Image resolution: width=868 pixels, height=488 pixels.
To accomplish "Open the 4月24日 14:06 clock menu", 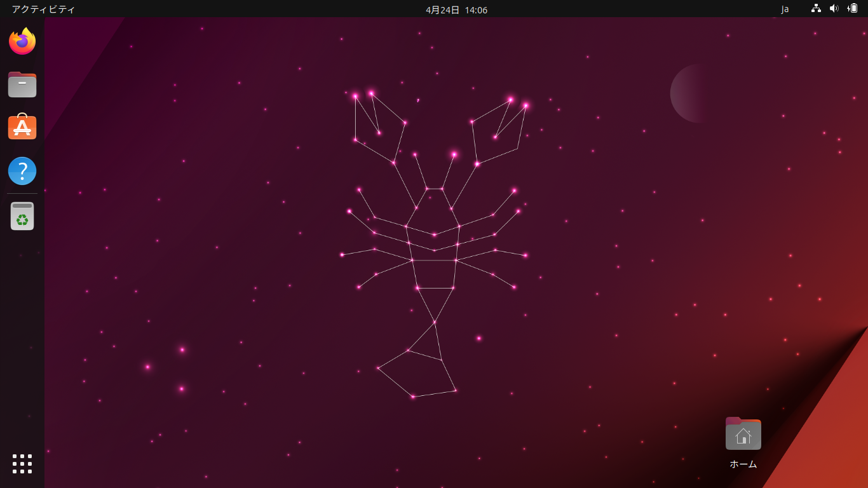I will (456, 10).
